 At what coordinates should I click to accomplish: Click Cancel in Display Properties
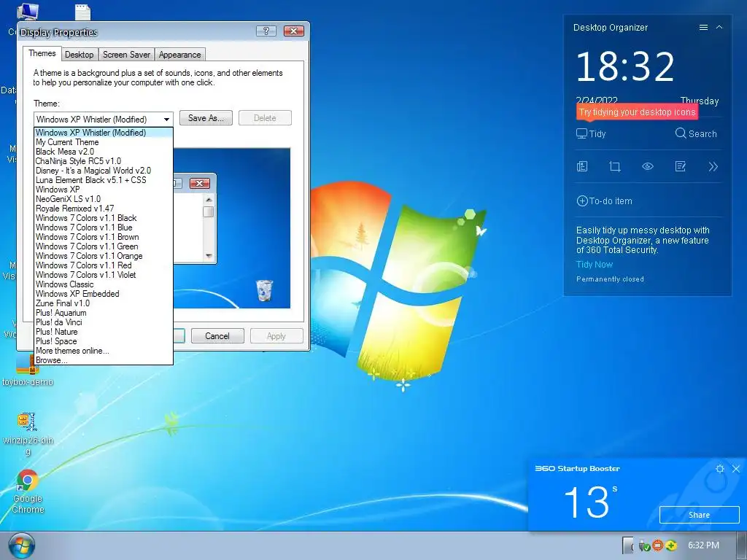pos(217,335)
